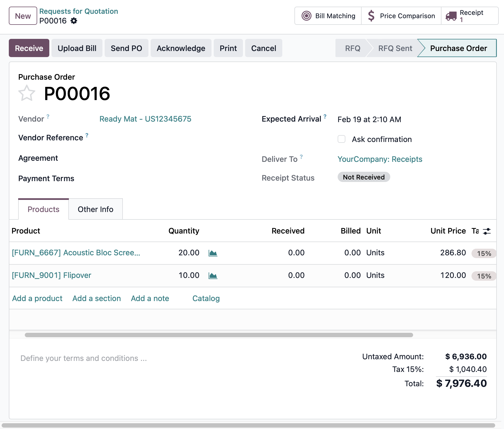The width and height of the screenshot is (504, 429).
Task: Click the Add a product link
Action: coord(37,298)
